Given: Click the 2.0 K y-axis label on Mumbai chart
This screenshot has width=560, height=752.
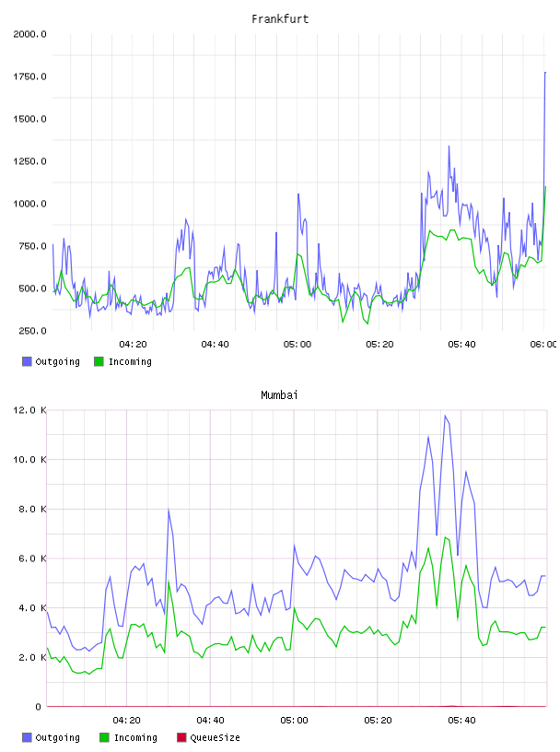Looking at the screenshot, I should [32, 657].
